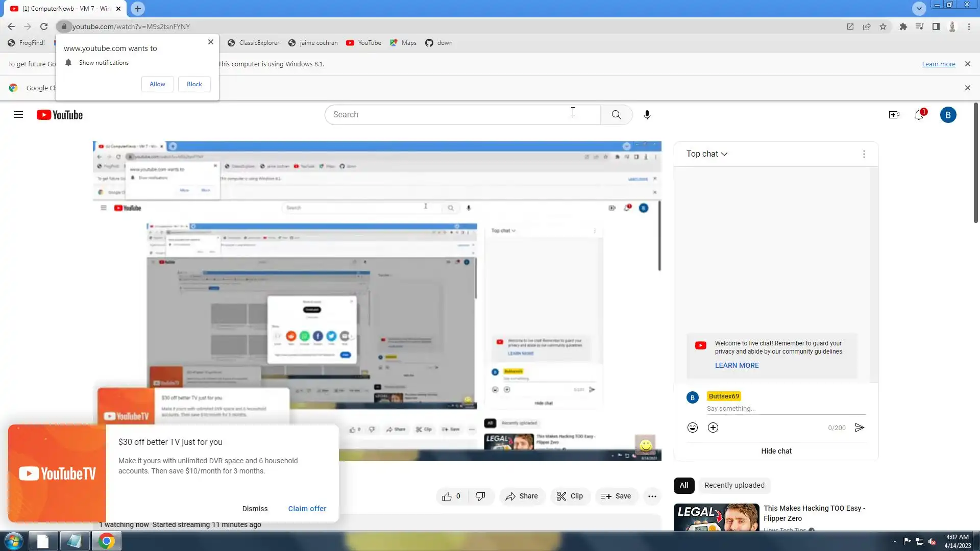This screenshot has width=980, height=551.
Task: Select the Recently uploaded chip
Action: tap(734, 485)
